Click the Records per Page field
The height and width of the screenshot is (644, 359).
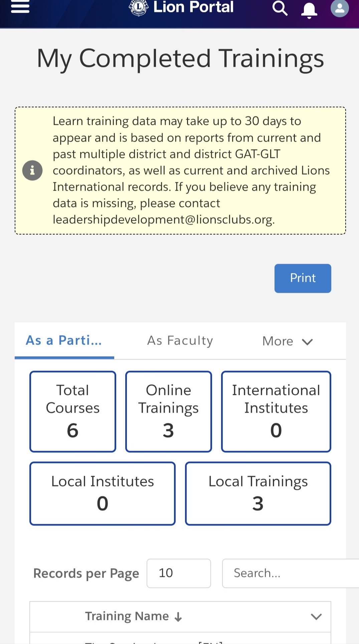click(x=179, y=573)
